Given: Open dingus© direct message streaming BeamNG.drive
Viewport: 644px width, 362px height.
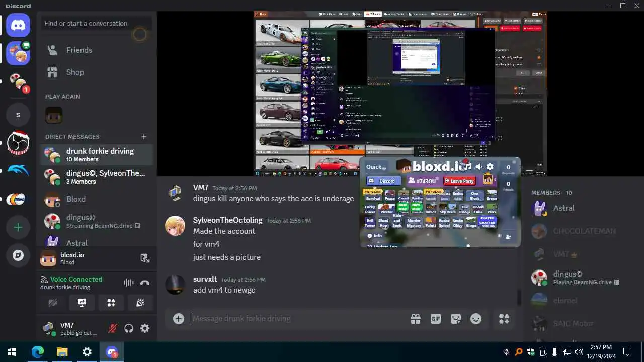Looking at the screenshot, I should pyautogui.click(x=97, y=221).
